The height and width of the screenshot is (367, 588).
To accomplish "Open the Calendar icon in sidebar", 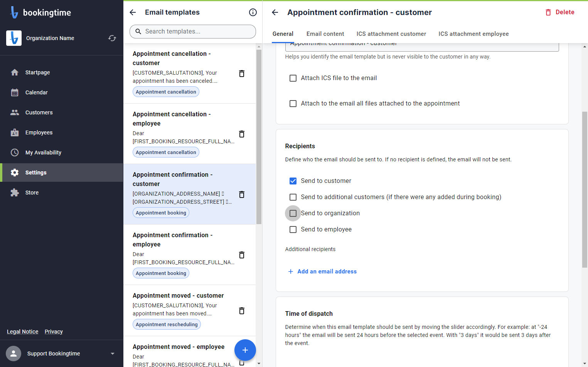I will 15,92.
